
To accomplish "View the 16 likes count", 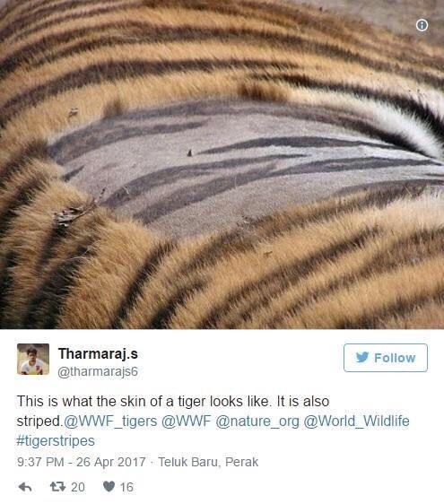I will 126,487.
